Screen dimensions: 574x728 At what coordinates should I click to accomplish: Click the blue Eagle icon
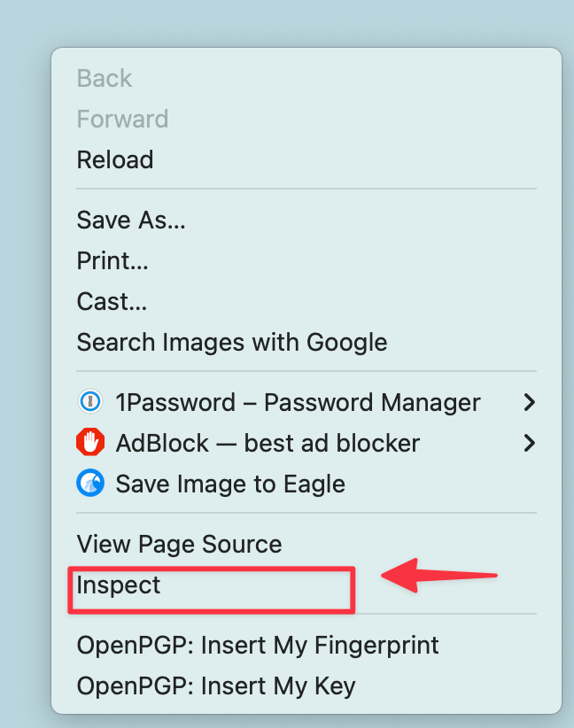pyautogui.click(x=89, y=483)
